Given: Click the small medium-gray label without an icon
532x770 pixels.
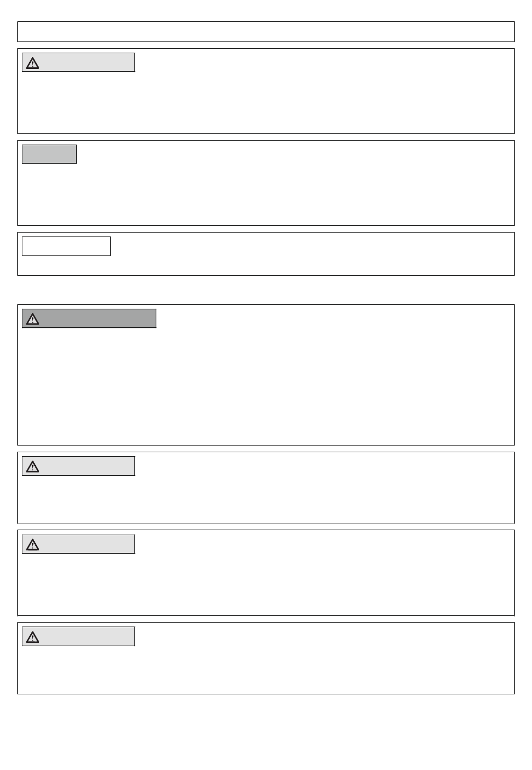Looking at the screenshot, I should (49, 154).
